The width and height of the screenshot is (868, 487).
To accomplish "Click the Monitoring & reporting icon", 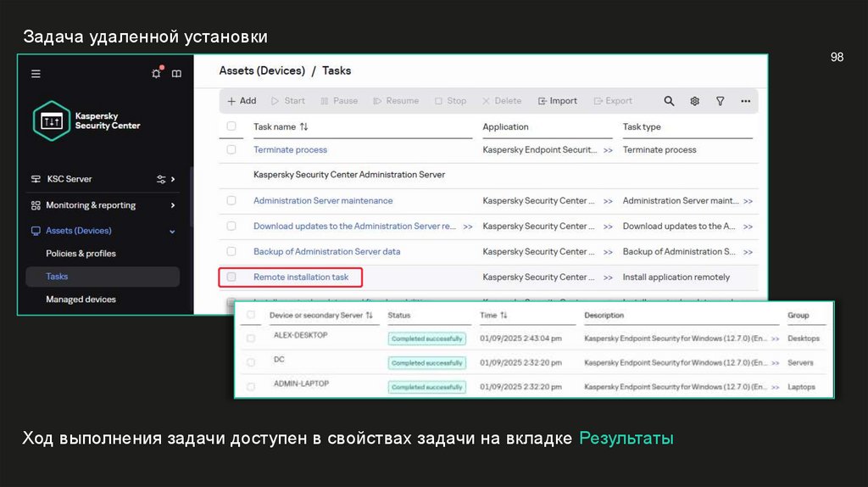I will click(36, 205).
